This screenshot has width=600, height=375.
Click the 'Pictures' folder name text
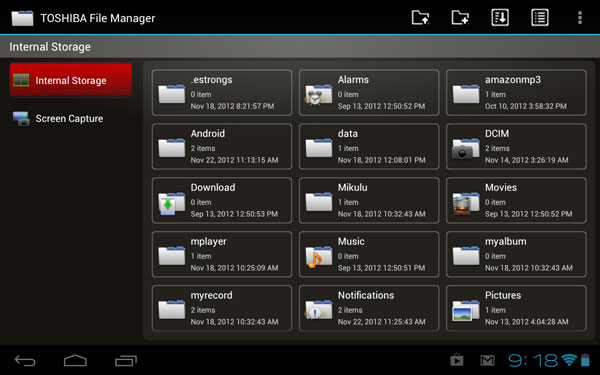(x=503, y=295)
